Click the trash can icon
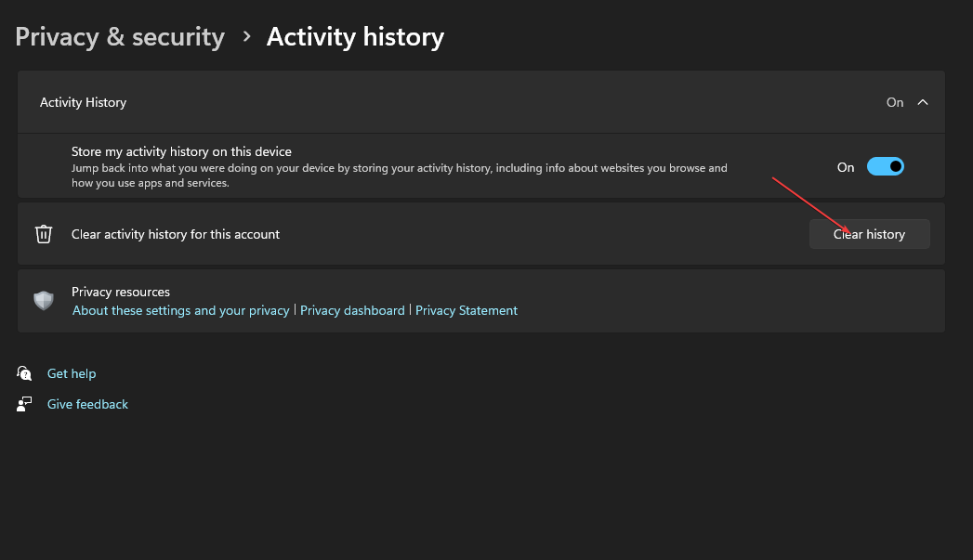This screenshot has width=973, height=560. click(44, 234)
